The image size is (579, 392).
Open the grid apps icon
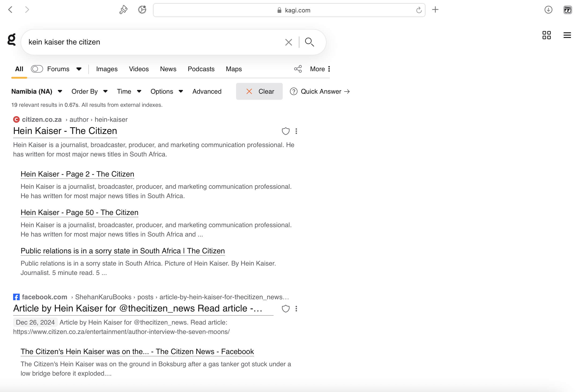tap(546, 35)
